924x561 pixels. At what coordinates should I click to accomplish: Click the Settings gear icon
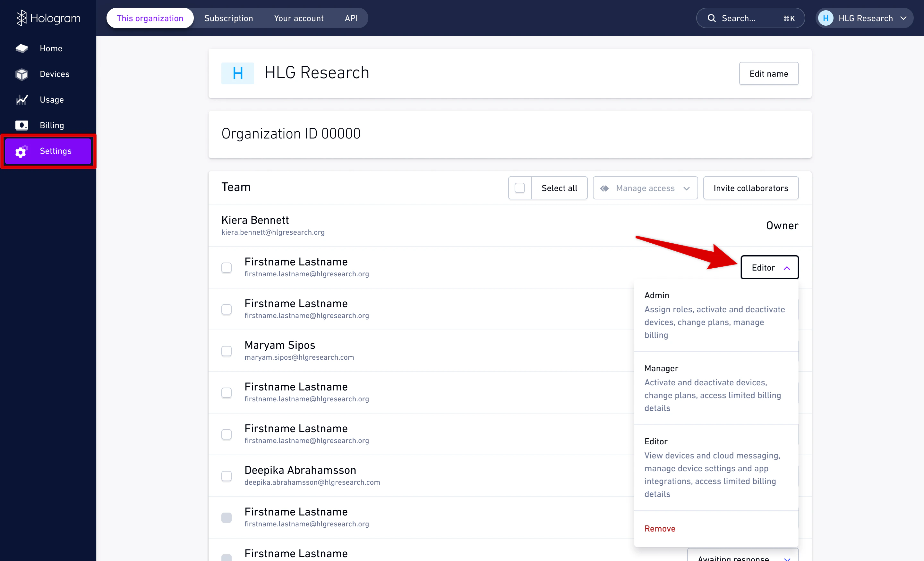pos(21,151)
